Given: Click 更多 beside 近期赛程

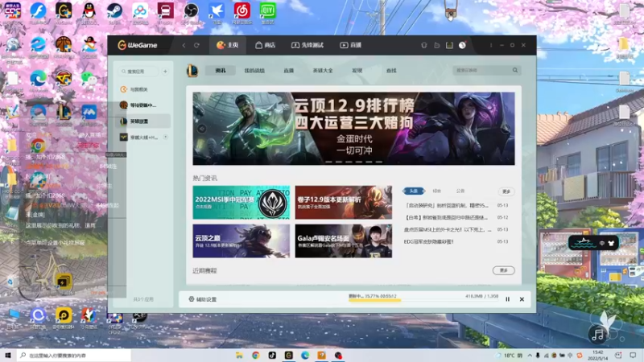Looking at the screenshot, I should [504, 270].
